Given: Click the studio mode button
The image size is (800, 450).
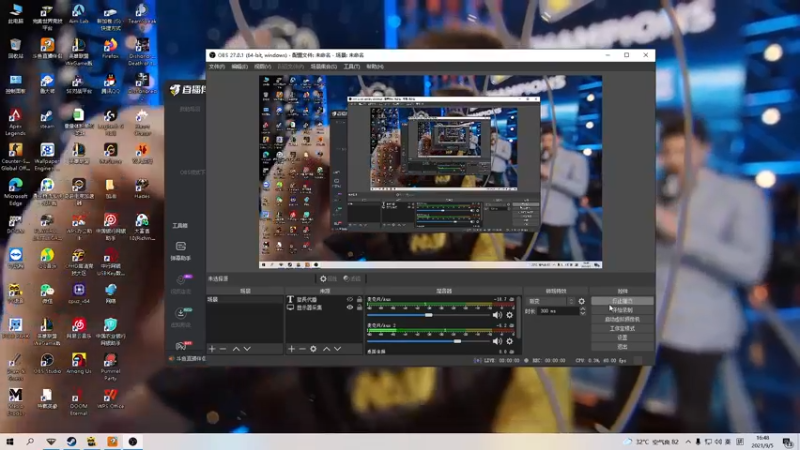Looking at the screenshot, I should pyautogui.click(x=622, y=329).
